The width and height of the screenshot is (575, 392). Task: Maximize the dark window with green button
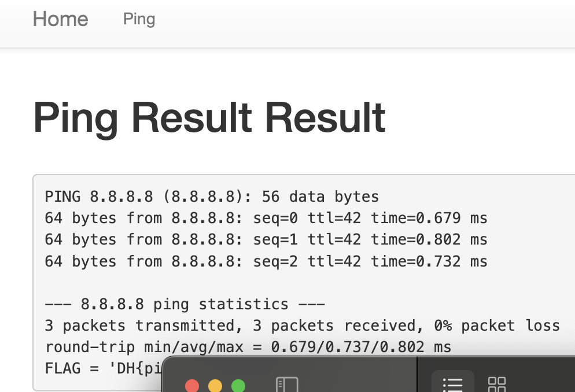pyautogui.click(x=238, y=386)
